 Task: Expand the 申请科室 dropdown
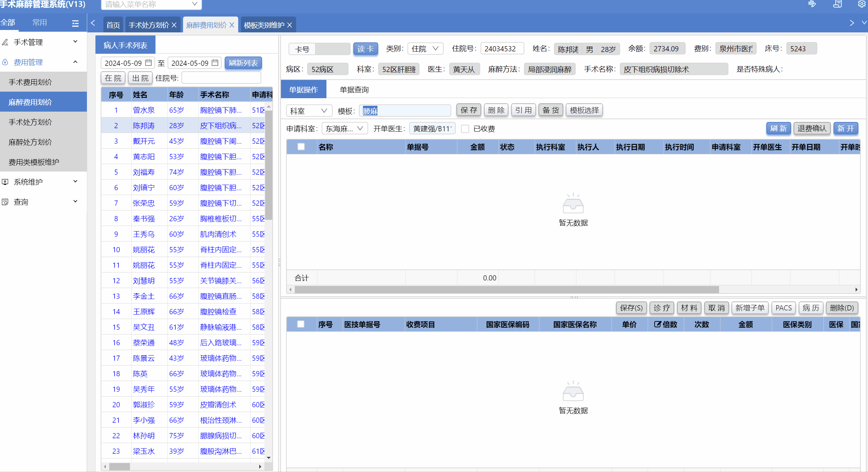(345, 129)
